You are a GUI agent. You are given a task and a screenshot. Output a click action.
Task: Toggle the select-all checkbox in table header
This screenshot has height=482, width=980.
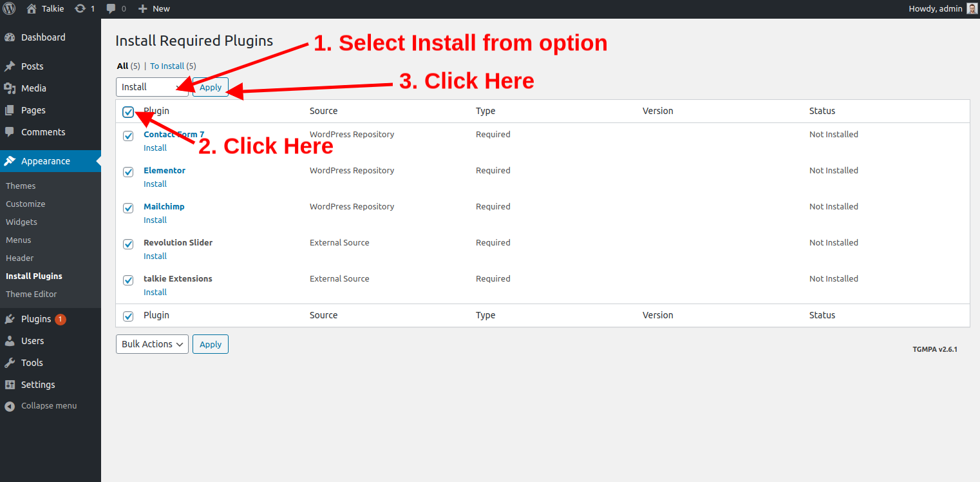click(128, 112)
